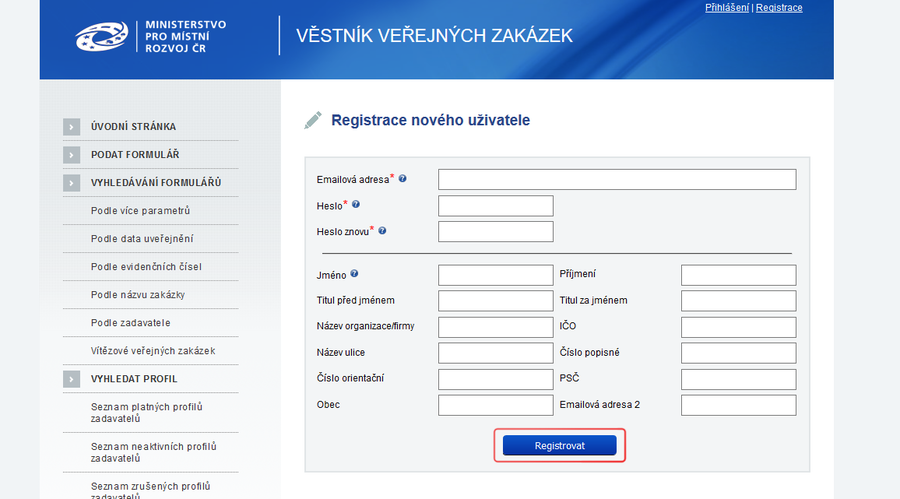Viewport: 900px width, 499px height.
Task: Follow the Přihlášení link
Action: [x=727, y=8]
